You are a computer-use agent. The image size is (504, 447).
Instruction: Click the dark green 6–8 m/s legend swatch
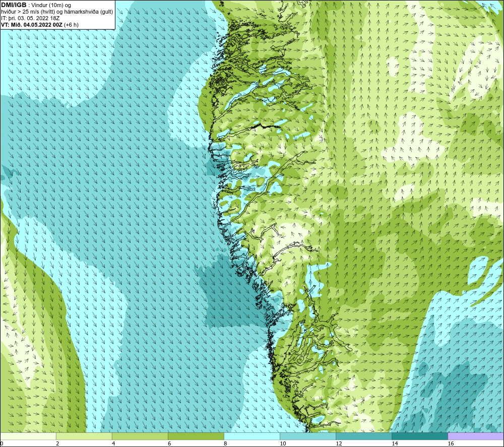[x=196, y=436]
